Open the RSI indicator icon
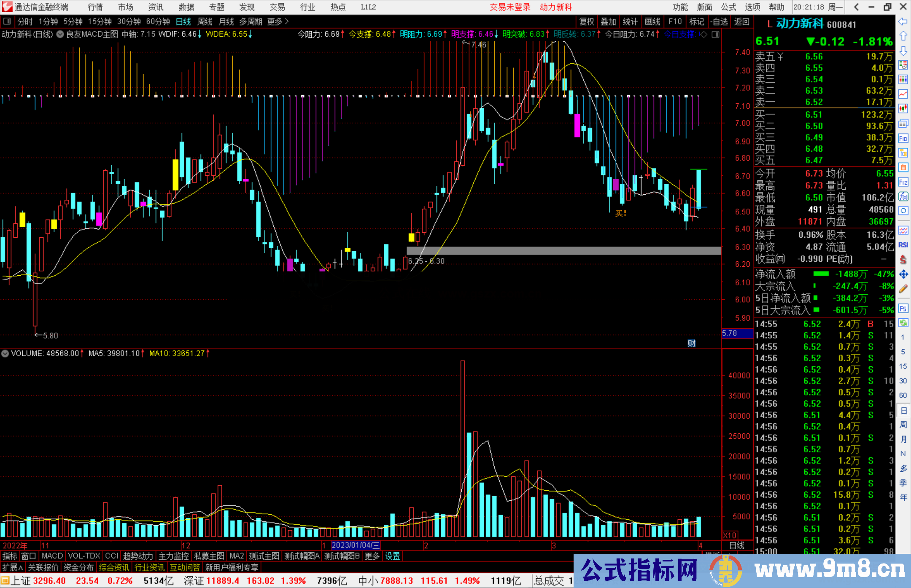Screen dimensions: 911x588 click(903, 245)
